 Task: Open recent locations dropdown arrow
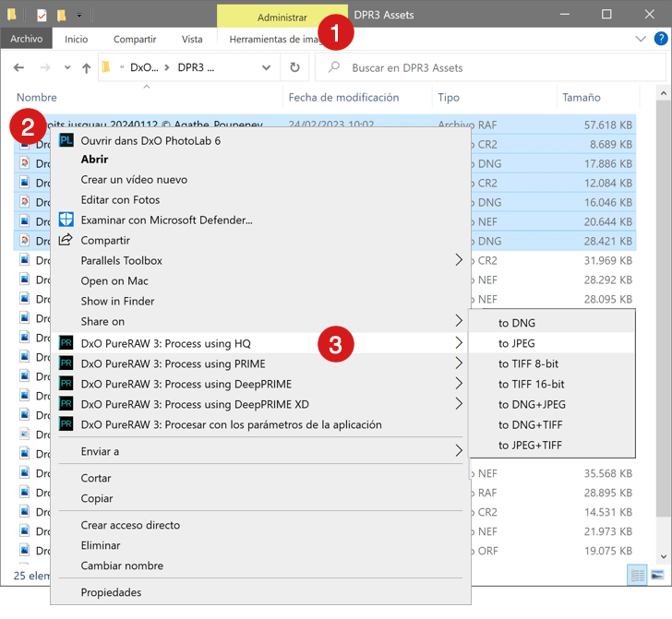click(67, 67)
